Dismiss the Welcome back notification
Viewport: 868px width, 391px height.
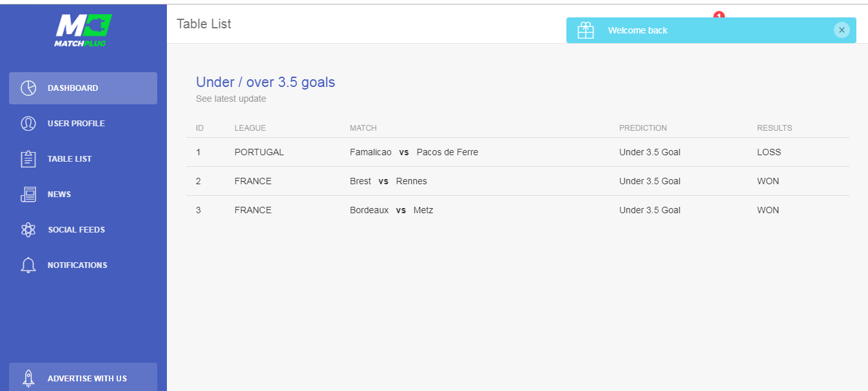click(842, 30)
